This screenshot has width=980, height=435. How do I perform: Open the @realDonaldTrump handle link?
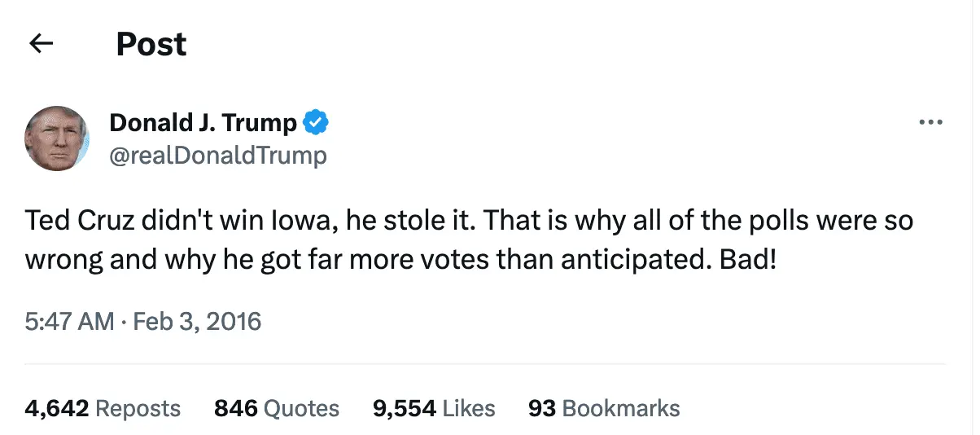[x=217, y=155]
